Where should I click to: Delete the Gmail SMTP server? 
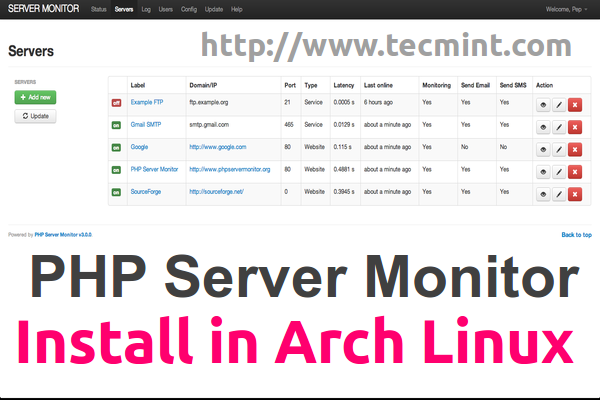click(575, 127)
